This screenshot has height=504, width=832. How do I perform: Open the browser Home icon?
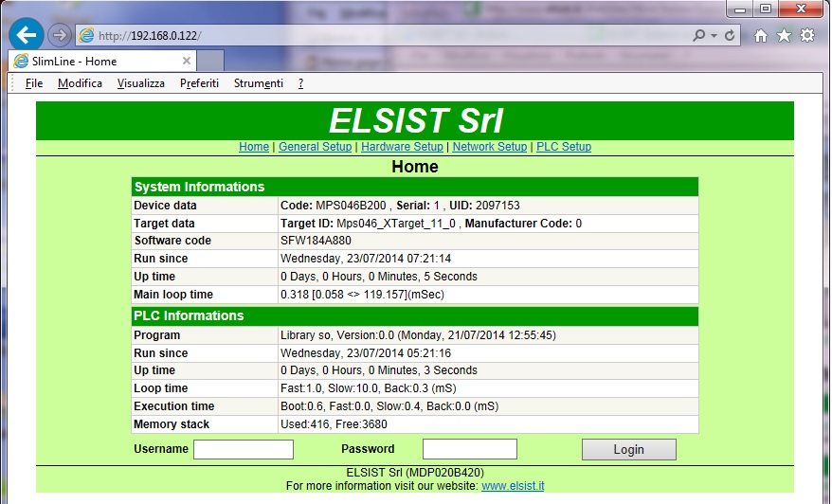[761, 36]
